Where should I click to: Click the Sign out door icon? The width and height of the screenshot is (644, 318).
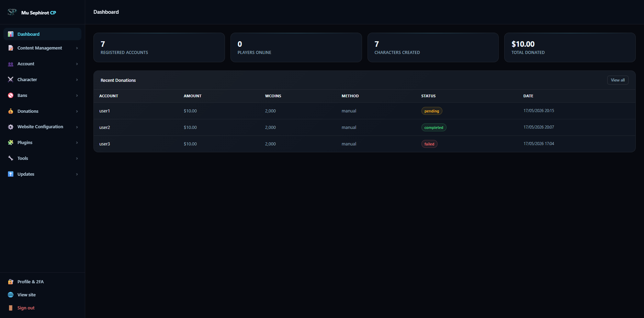[11, 308]
